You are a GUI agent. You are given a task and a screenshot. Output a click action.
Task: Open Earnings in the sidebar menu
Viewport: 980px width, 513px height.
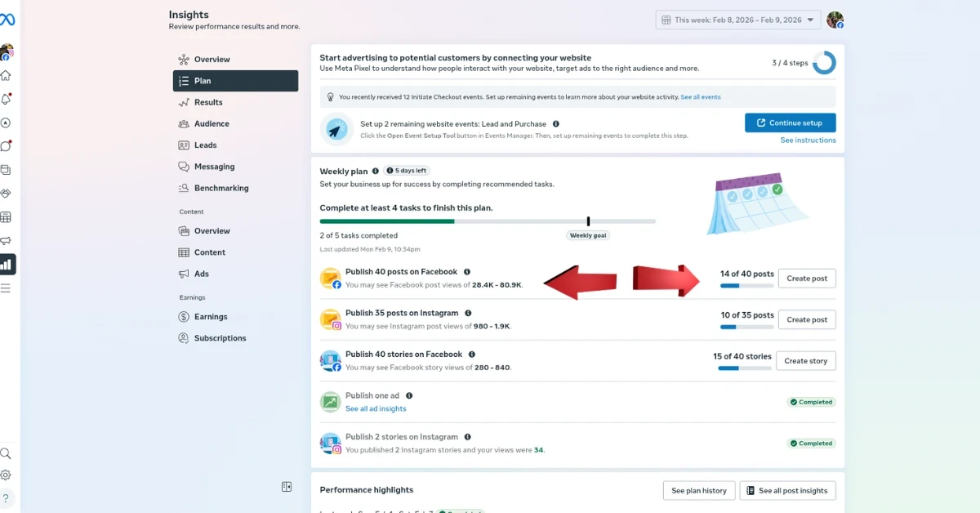(x=211, y=317)
